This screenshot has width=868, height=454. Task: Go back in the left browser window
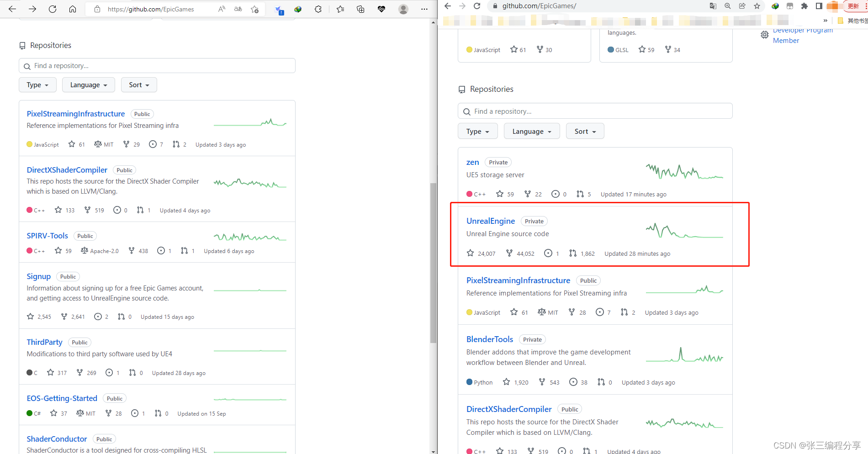(12, 9)
